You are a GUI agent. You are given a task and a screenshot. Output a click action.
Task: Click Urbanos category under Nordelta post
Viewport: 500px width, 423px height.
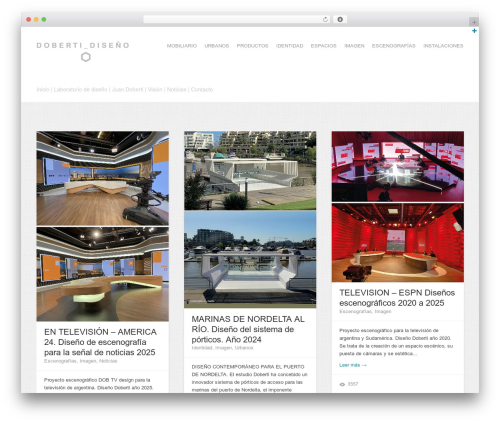click(244, 348)
